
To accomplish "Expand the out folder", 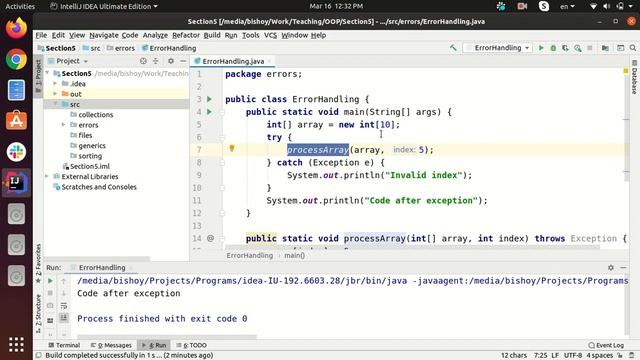I will coord(55,94).
